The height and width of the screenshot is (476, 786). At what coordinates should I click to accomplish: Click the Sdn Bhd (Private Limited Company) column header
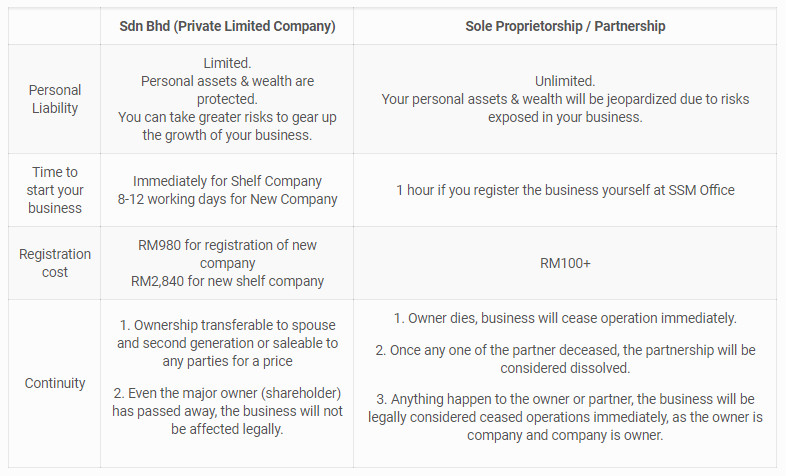pos(227,26)
